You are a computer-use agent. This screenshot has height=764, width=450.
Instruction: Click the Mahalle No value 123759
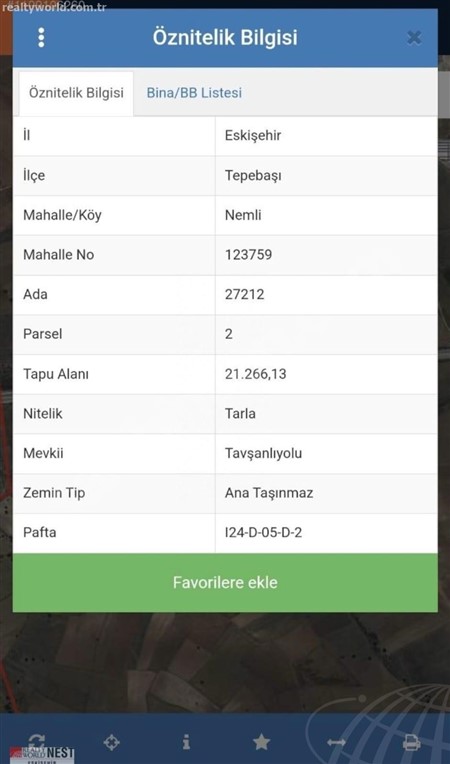tap(248, 254)
